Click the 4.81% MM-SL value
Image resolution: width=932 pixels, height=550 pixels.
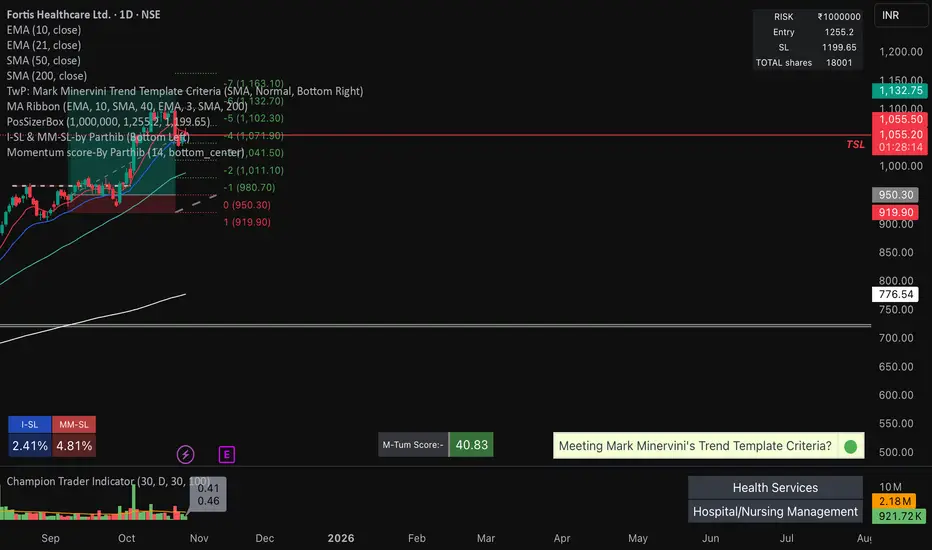74,445
